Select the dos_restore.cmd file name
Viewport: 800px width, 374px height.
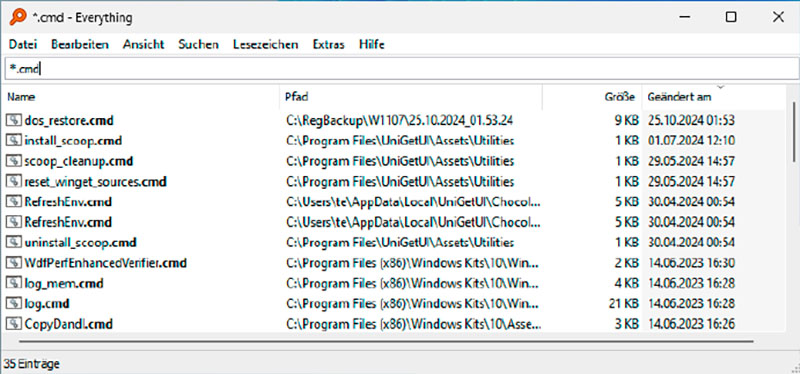(69, 121)
